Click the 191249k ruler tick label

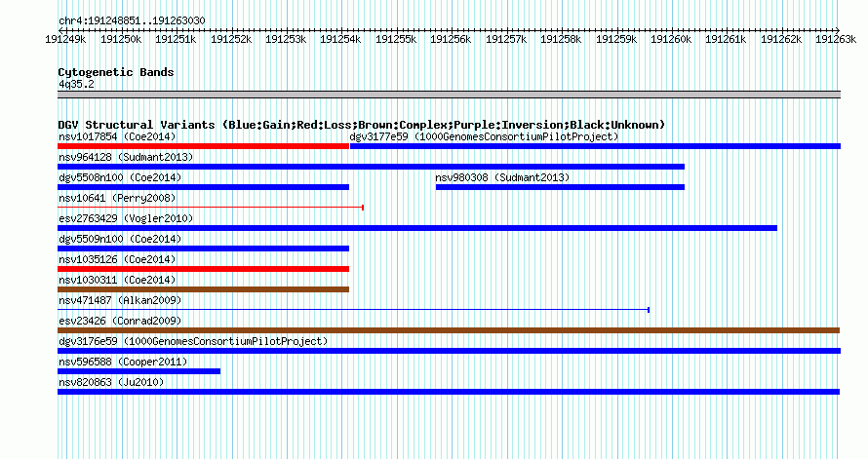[65, 39]
